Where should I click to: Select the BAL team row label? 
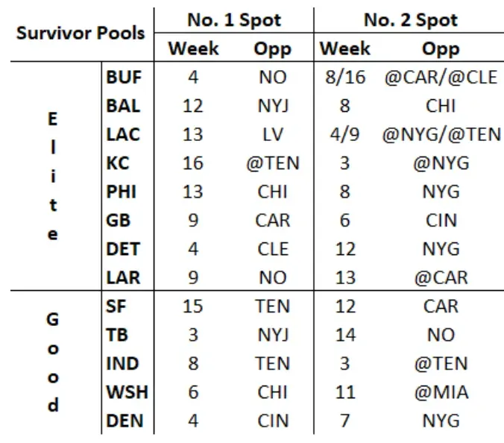coord(124,105)
